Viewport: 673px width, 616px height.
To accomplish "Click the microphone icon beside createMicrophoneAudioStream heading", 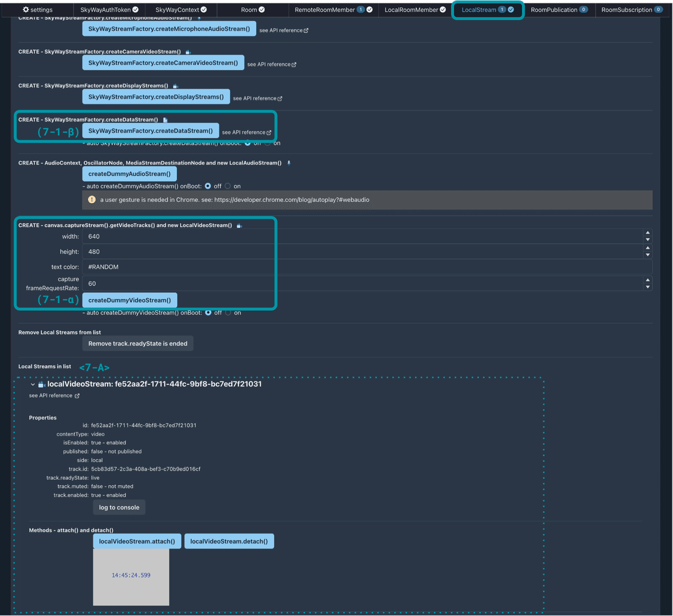I will pos(199,17).
